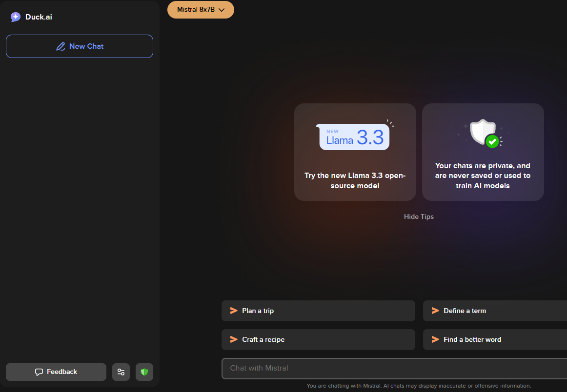Viewport: 567px width, 392px height.
Task: Click the chevron on the model selector
Action: pos(222,10)
